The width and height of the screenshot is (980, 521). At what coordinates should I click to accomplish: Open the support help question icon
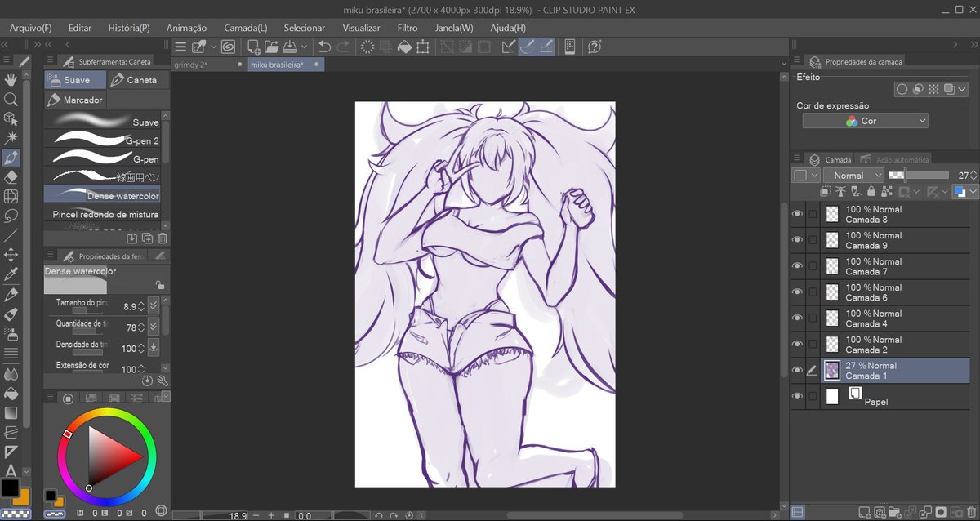pos(595,47)
